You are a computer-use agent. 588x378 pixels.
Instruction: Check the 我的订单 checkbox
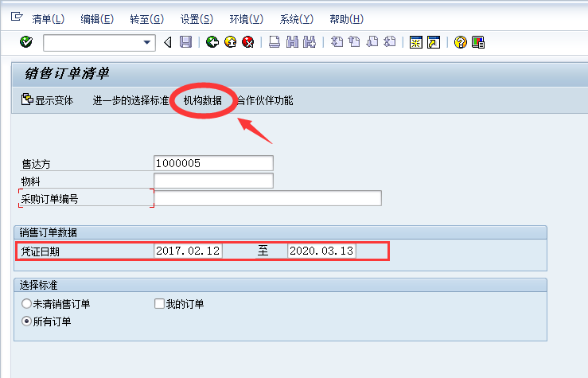tap(159, 303)
